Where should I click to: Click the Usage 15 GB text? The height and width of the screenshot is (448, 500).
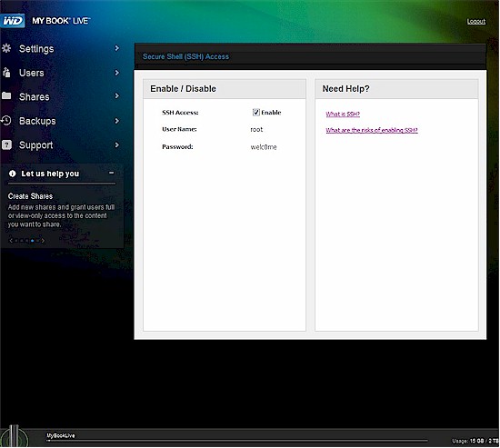(475, 441)
